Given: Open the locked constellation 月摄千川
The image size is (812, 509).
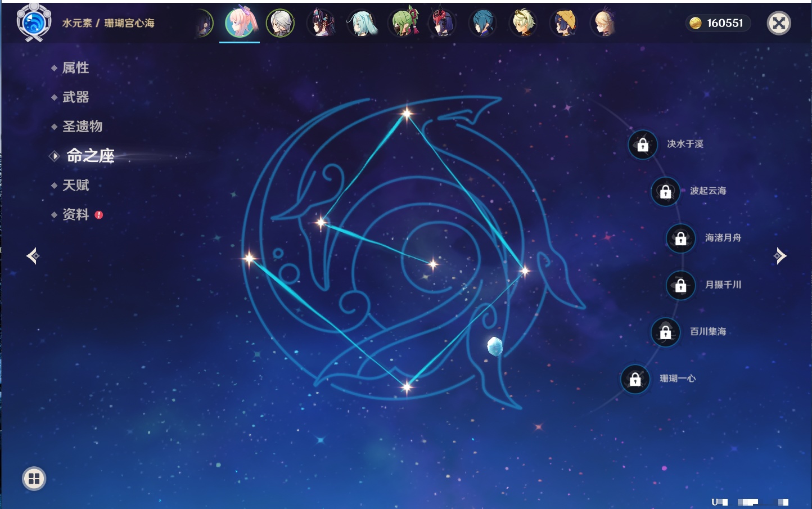Looking at the screenshot, I should 681,285.
